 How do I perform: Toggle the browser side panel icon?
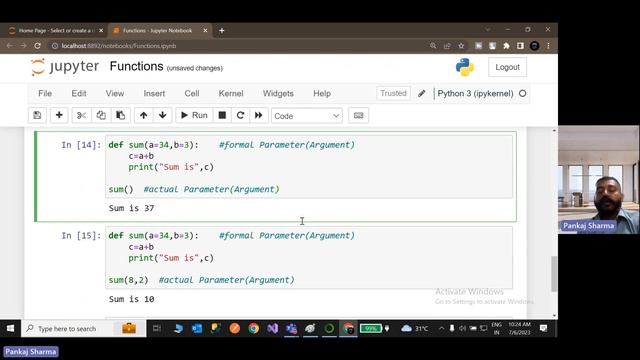tap(520, 46)
